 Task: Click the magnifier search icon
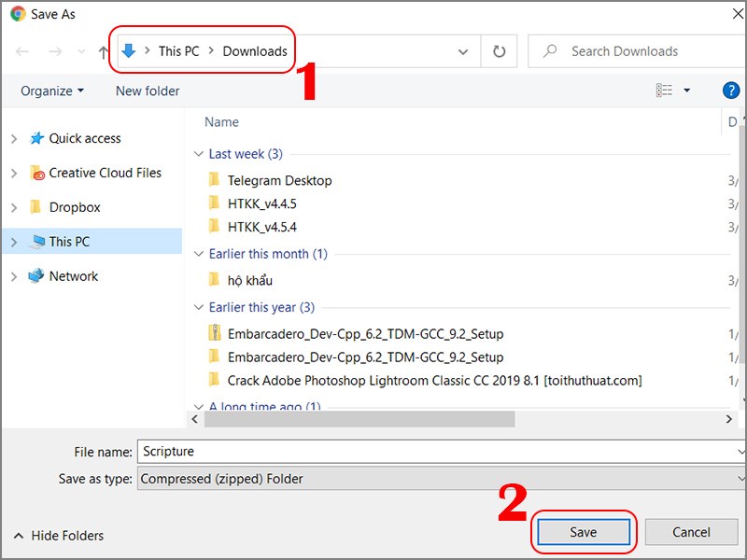[x=550, y=50]
